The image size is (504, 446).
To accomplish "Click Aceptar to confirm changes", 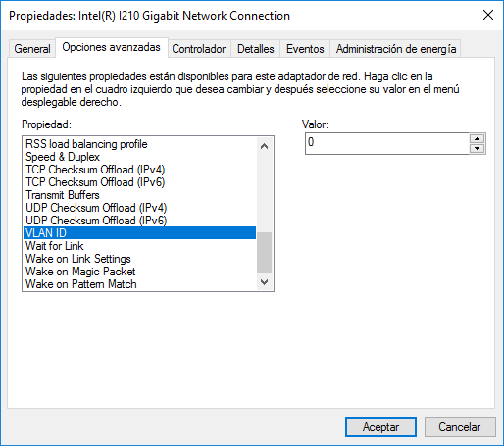I will 380,427.
